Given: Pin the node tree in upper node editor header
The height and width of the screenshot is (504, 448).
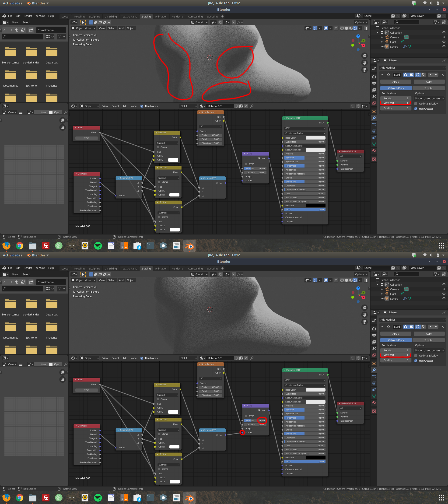Looking at the screenshot, I should 252,106.
